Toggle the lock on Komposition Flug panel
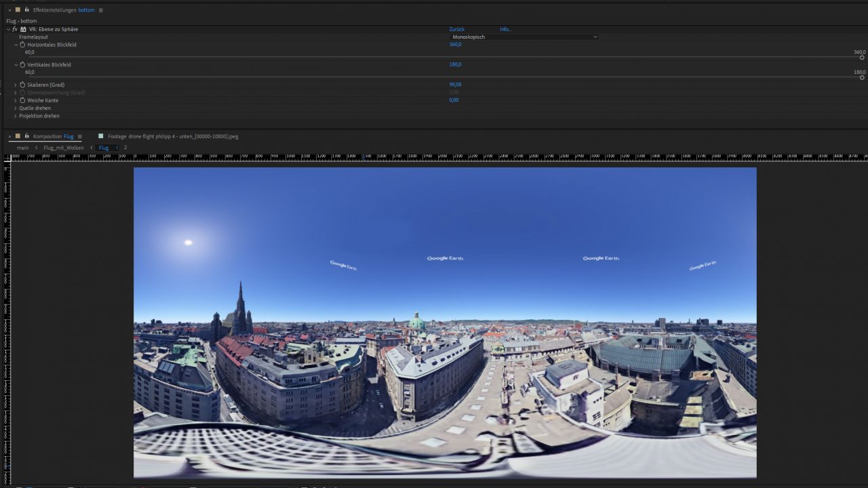The width and height of the screenshot is (868, 488). [x=26, y=136]
